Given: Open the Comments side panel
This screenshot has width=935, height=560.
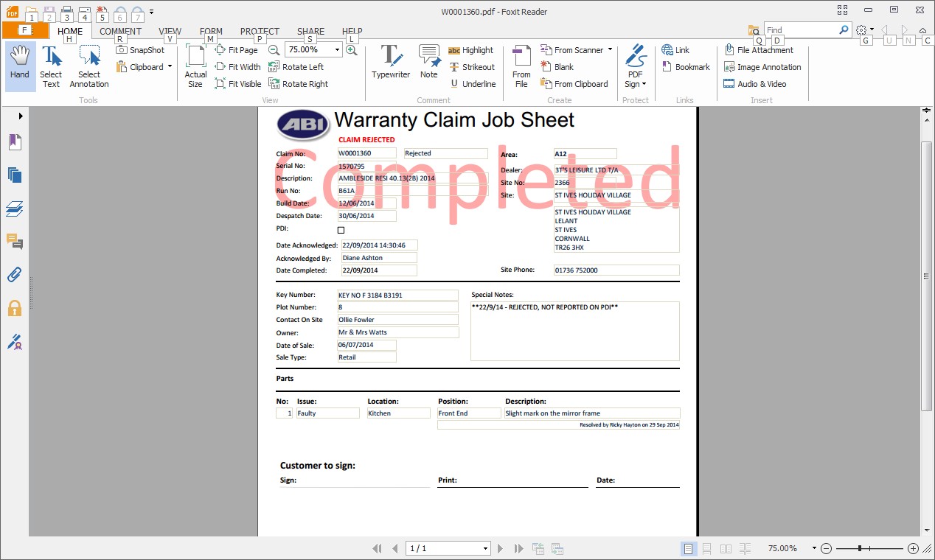Looking at the screenshot, I should click(x=15, y=241).
